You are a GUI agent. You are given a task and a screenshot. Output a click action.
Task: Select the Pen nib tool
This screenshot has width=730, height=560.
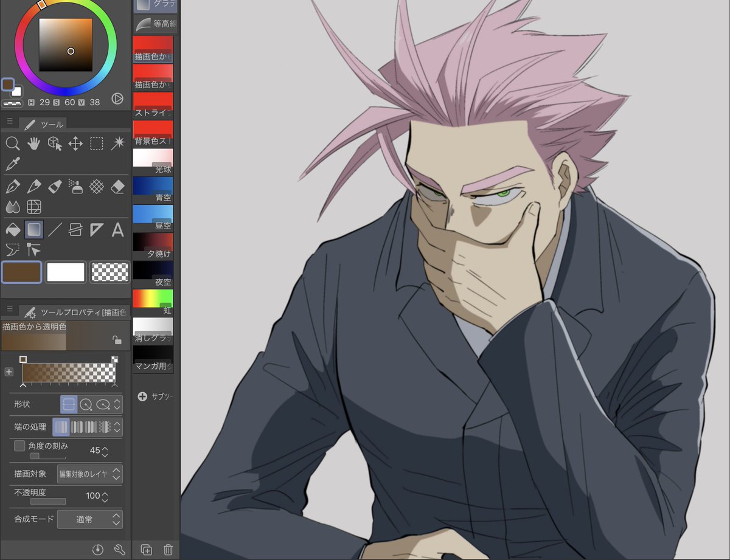coord(12,187)
